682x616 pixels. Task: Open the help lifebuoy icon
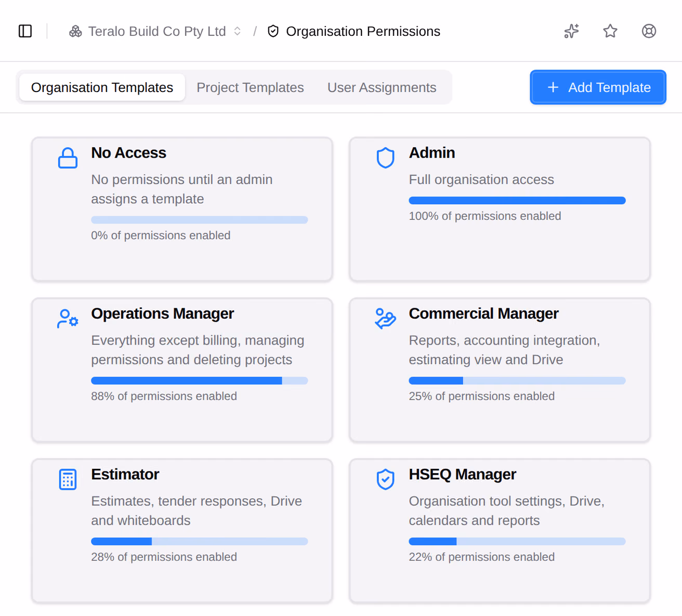click(x=649, y=31)
